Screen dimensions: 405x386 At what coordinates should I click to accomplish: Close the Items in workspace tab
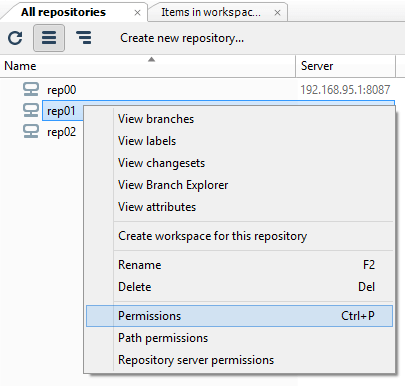pyautogui.click(x=277, y=13)
